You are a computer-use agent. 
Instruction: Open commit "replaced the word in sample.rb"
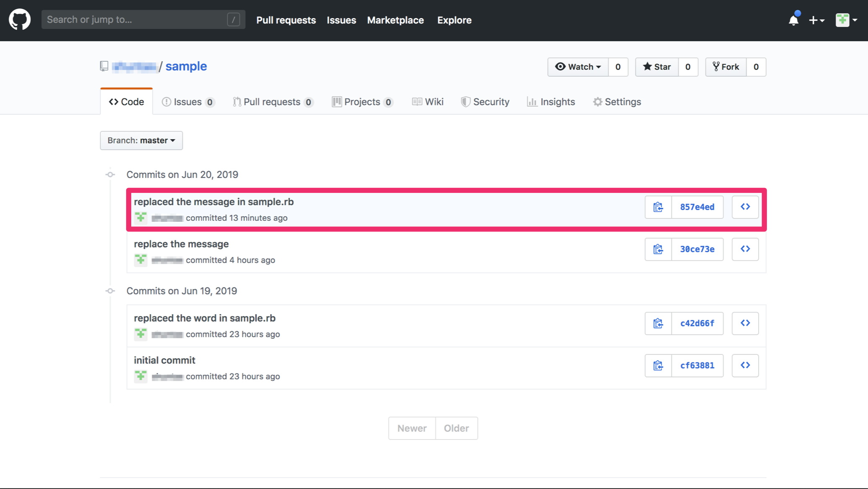click(x=205, y=318)
